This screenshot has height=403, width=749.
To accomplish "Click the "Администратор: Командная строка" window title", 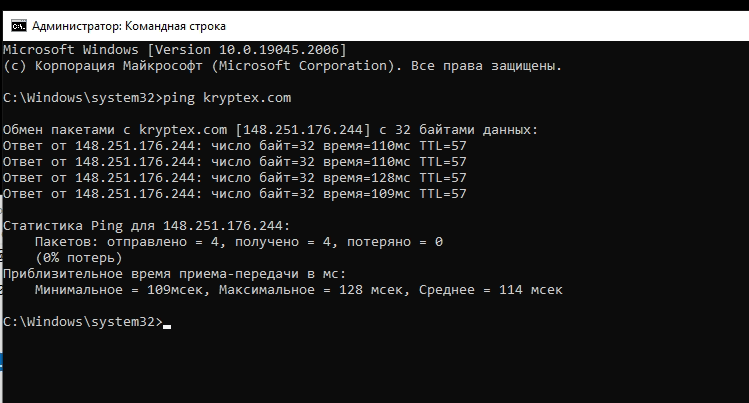I will [x=129, y=26].
